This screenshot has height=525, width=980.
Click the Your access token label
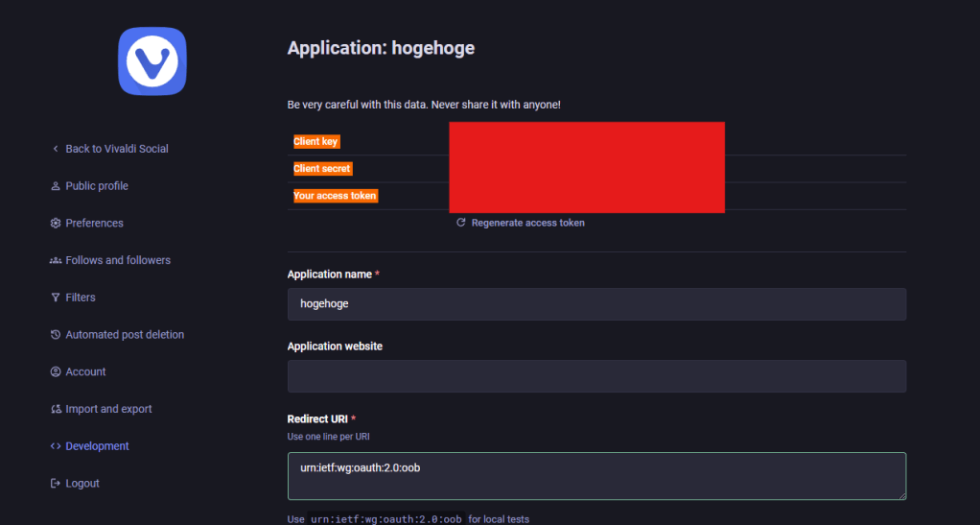click(335, 196)
